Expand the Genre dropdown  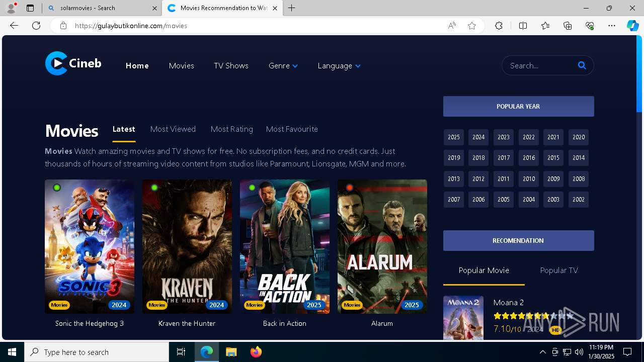coord(283,66)
